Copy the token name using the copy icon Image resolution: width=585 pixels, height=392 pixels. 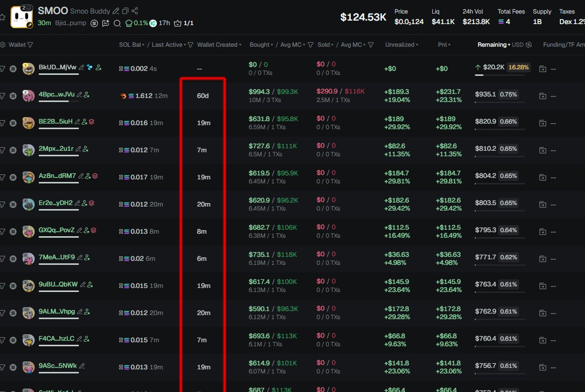tap(125, 11)
